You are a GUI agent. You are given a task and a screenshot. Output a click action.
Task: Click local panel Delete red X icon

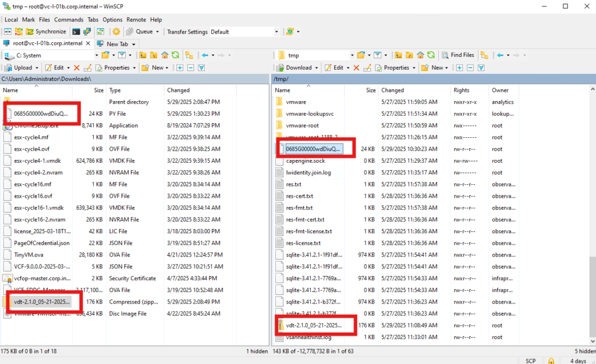click(76, 67)
